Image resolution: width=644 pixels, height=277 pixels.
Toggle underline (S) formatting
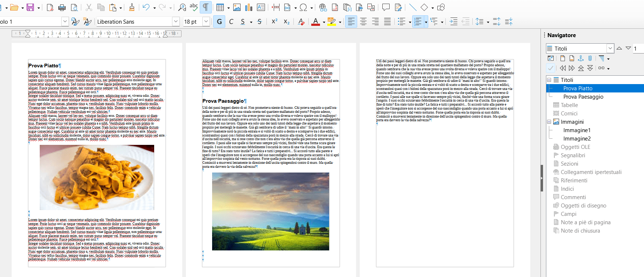click(243, 22)
